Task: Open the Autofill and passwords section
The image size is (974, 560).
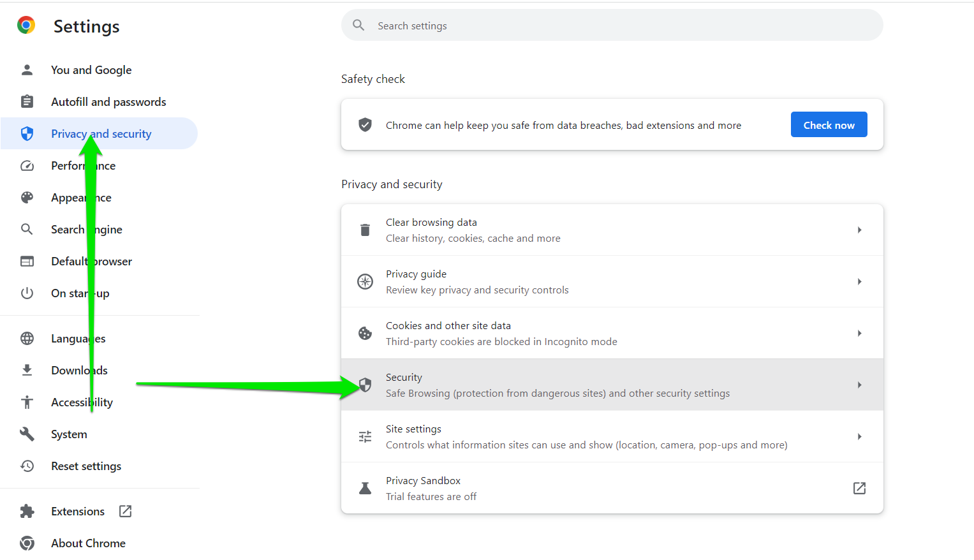Action: click(108, 102)
